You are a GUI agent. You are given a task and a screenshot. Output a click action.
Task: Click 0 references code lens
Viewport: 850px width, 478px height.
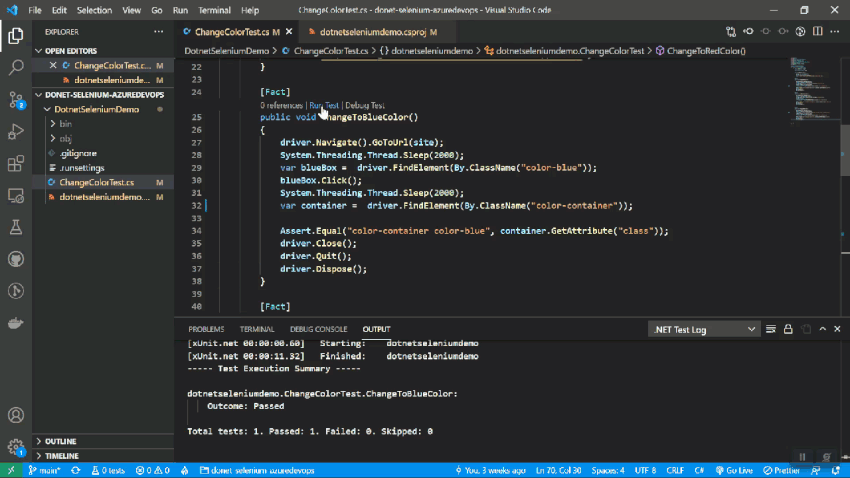pyautogui.click(x=281, y=106)
